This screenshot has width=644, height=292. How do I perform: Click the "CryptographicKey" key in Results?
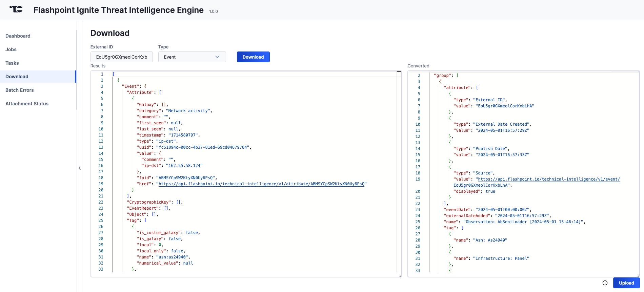point(149,202)
